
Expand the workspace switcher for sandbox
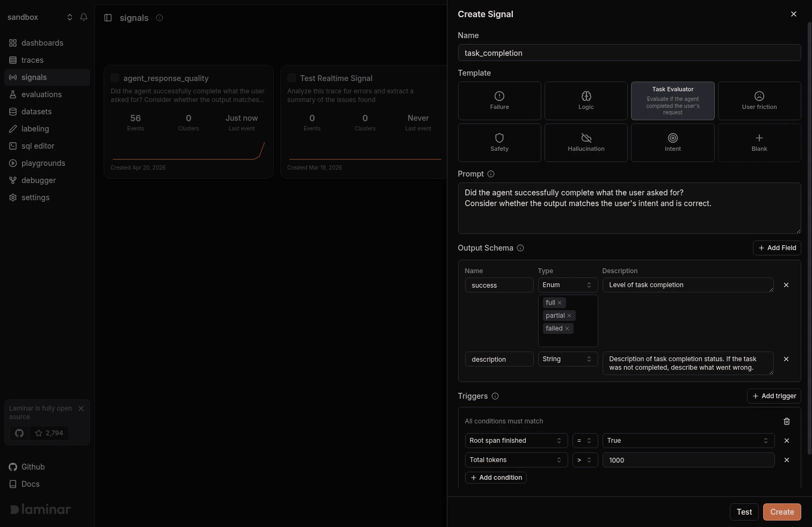[x=70, y=17]
